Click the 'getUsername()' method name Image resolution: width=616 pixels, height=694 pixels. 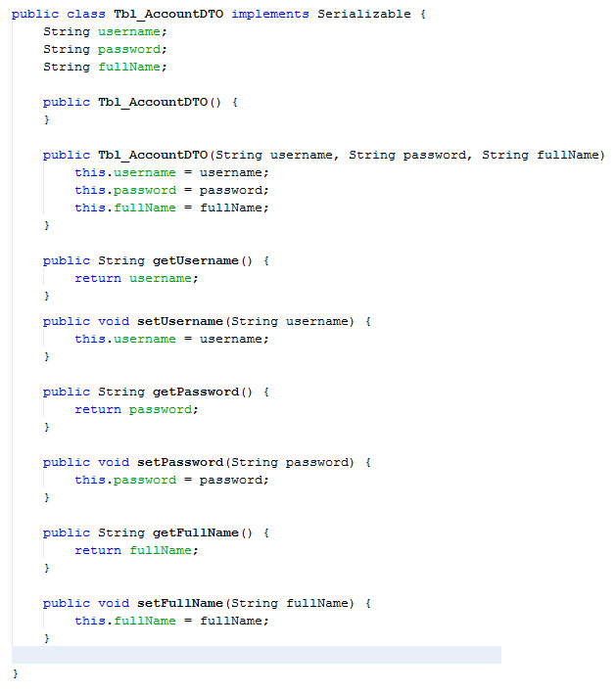coord(203,261)
